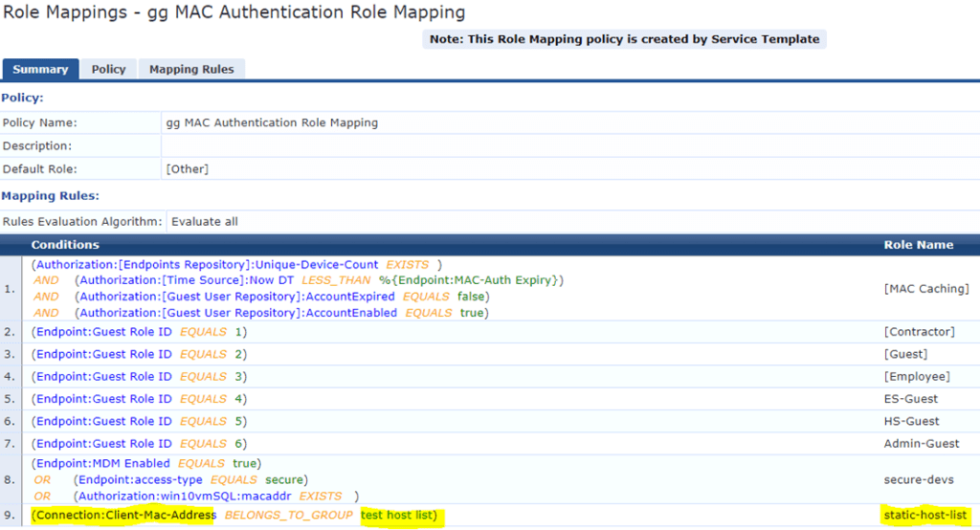Viewport: 980px width, 530px height.
Task: Open the Mapping Rules tab
Action: 191,69
